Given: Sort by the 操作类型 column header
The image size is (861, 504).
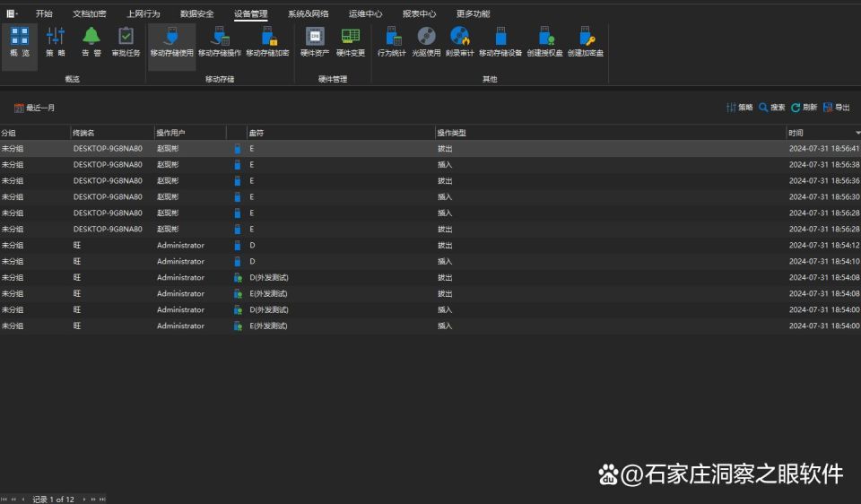Looking at the screenshot, I should click(x=611, y=133).
